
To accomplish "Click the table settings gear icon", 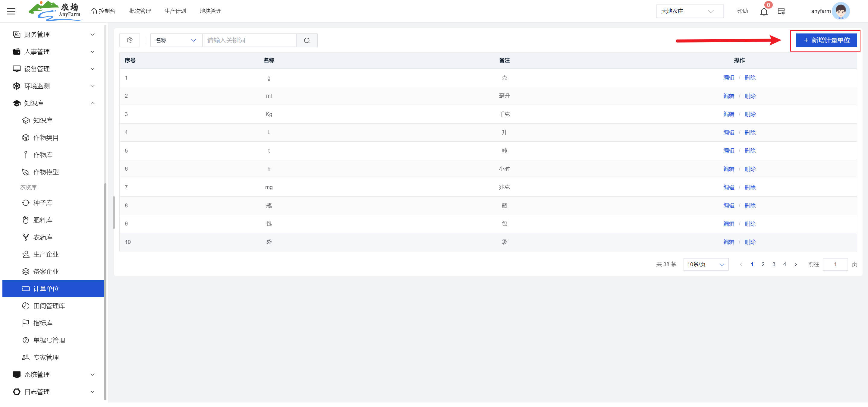I will point(130,40).
